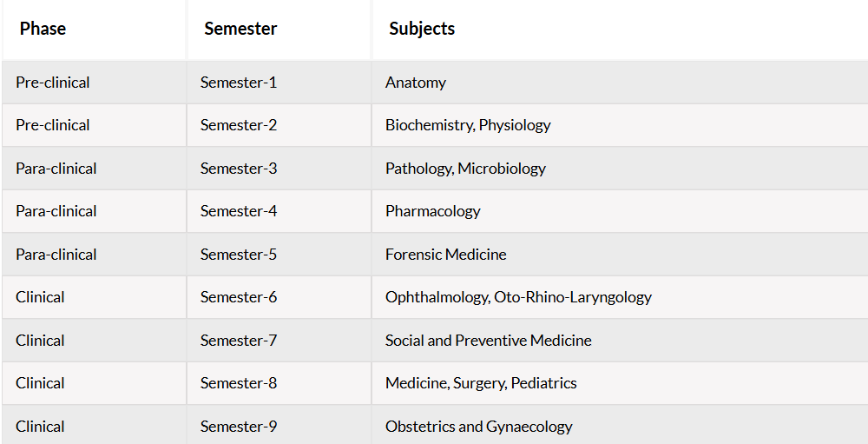The height and width of the screenshot is (444, 868).
Task: Click Medicine, Surgery, Pediatrics cell
Action: [620, 383]
